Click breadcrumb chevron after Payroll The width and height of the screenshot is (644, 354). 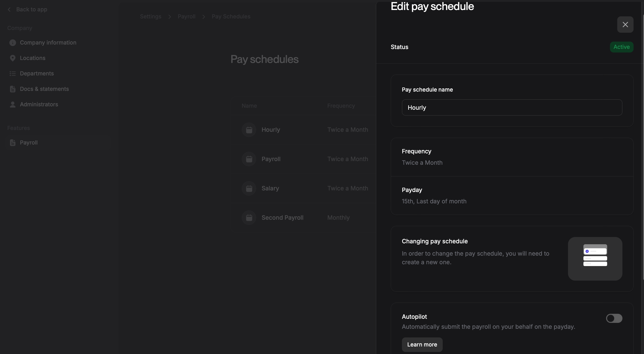coord(204,17)
